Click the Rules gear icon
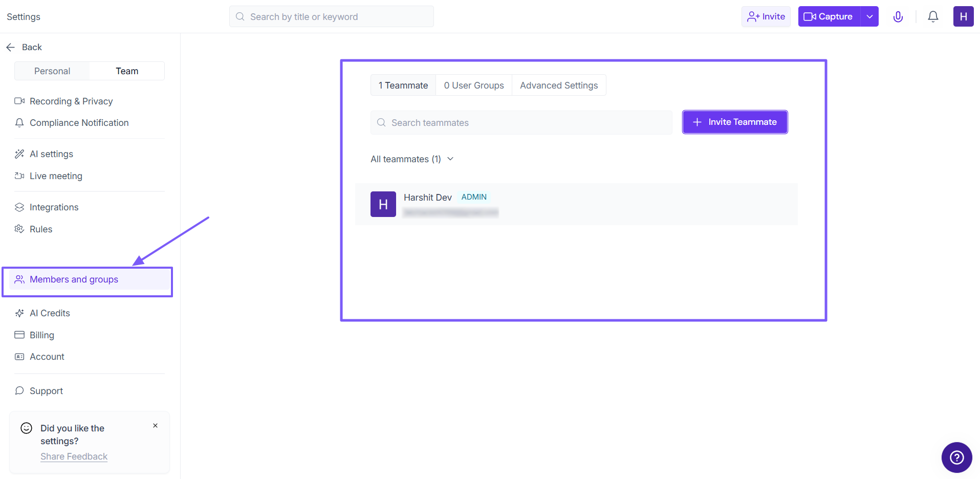This screenshot has height=479, width=980. click(x=19, y=229)
